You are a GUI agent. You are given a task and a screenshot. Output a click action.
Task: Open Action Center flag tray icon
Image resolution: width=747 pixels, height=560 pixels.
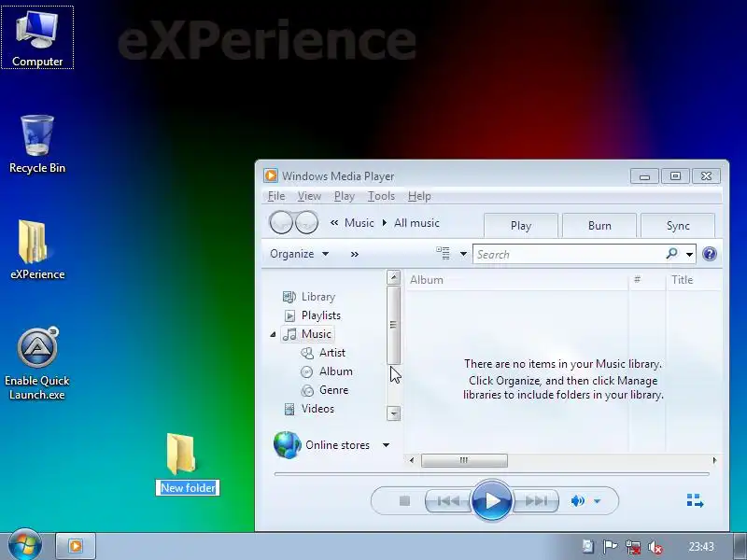610,547
